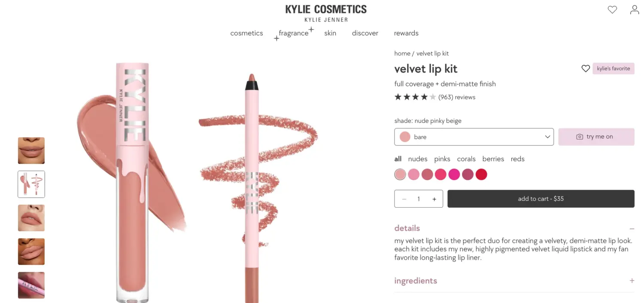Filter shades by nudes tab

418,159
